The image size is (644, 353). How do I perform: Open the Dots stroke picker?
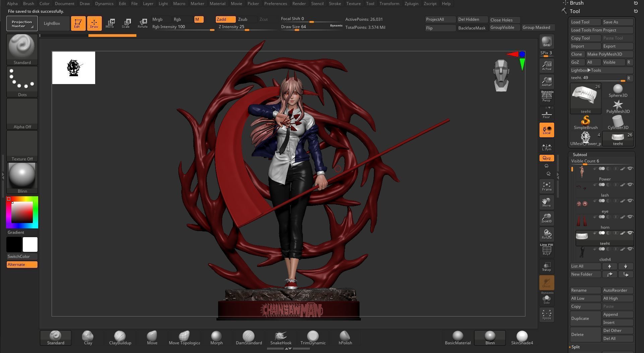click(22, 81)
